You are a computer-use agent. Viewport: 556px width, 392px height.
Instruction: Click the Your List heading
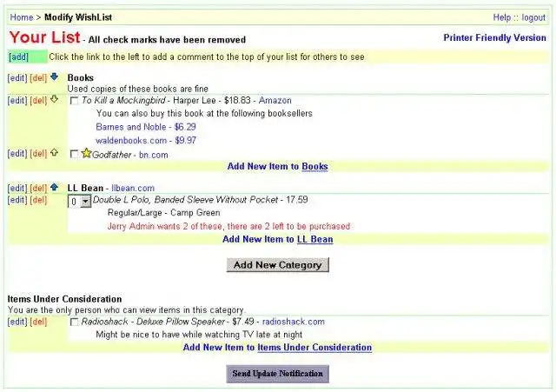(44, 37)
